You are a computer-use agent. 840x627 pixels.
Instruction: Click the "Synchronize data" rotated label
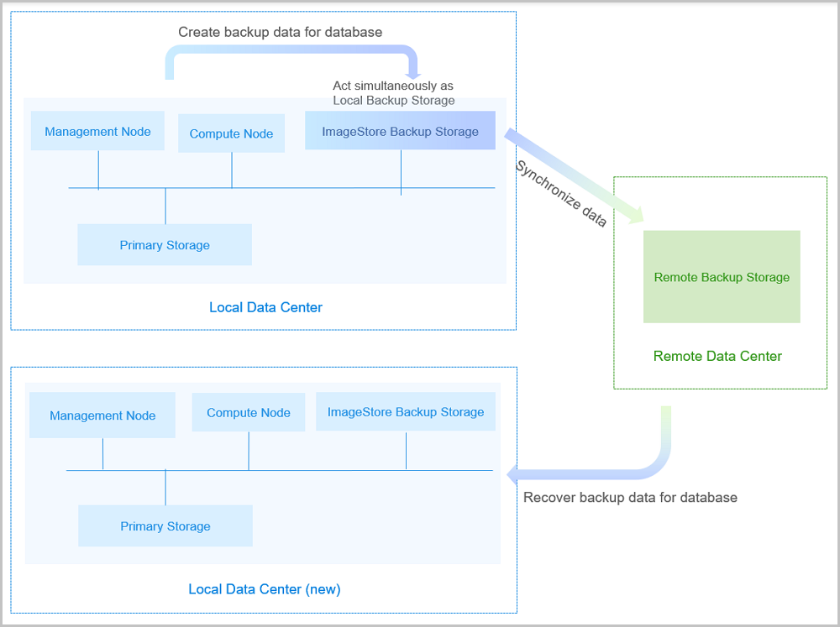561,194
